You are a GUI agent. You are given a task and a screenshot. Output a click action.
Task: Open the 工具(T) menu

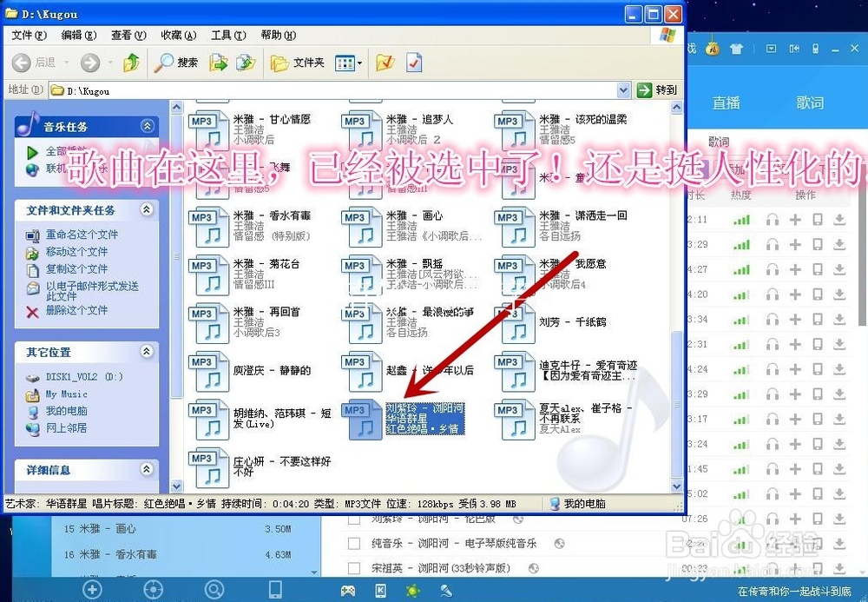(x=228, y=35)
